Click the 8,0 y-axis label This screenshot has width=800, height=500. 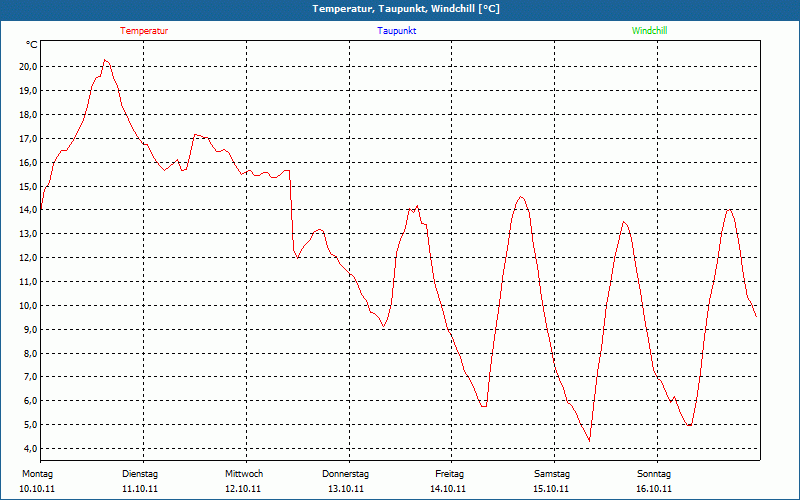click(x=30, y=354)
